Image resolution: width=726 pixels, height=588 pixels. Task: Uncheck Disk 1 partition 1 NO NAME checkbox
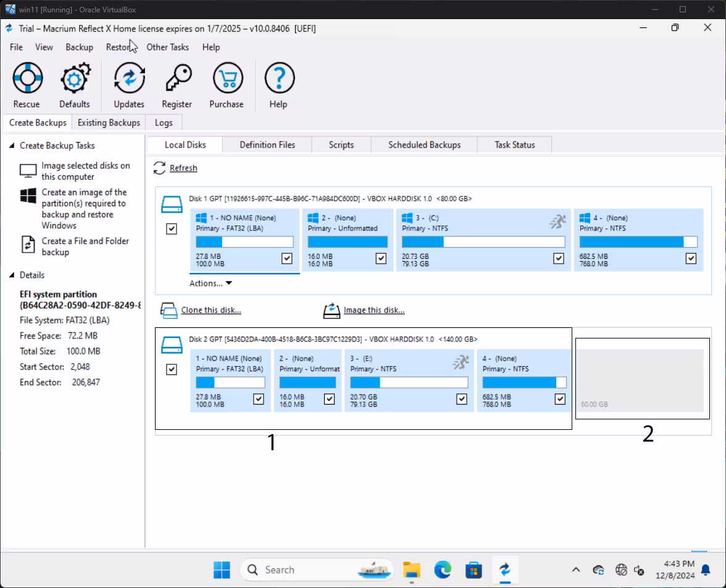pyautogui.click(x=287, y=259)
